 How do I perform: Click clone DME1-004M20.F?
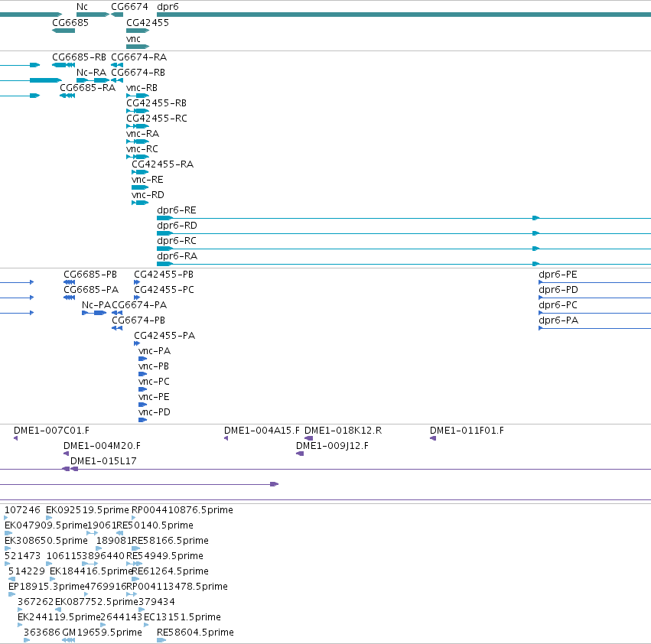click(x=102, y=446)
